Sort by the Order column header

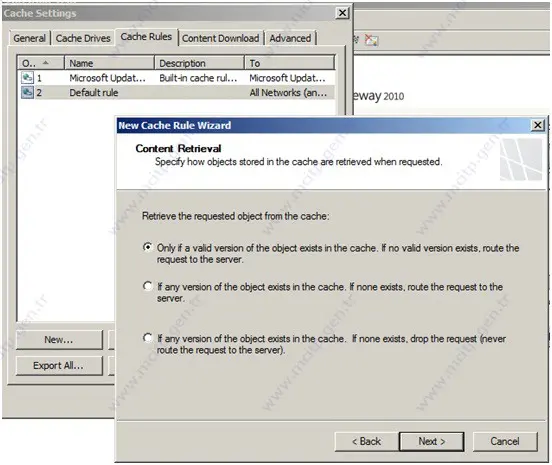[41, 63]
